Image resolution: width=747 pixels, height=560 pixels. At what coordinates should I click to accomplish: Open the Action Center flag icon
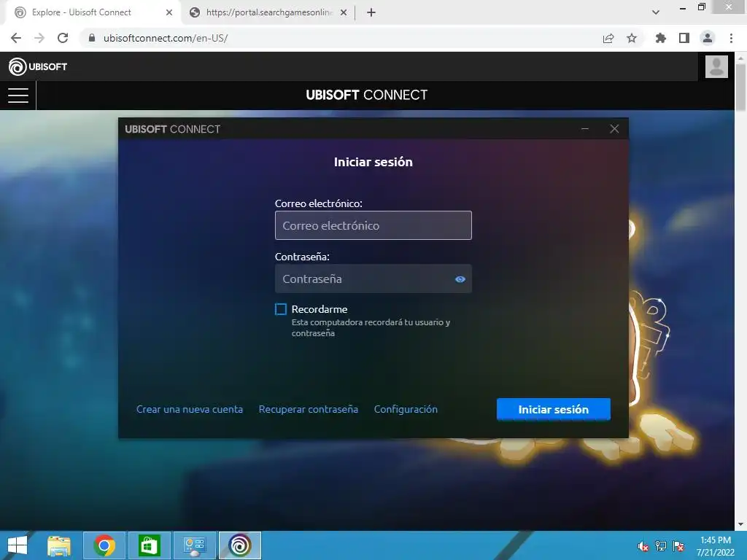click(678, 546)
